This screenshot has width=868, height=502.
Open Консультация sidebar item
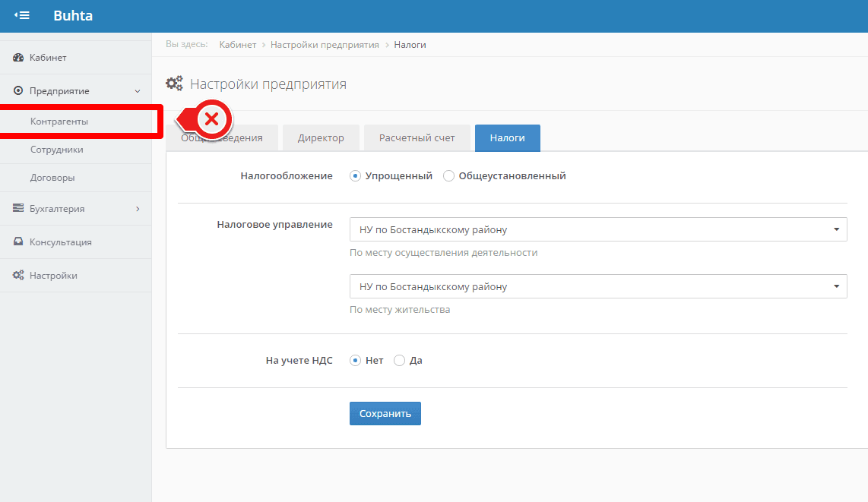(x=76, y=242)
